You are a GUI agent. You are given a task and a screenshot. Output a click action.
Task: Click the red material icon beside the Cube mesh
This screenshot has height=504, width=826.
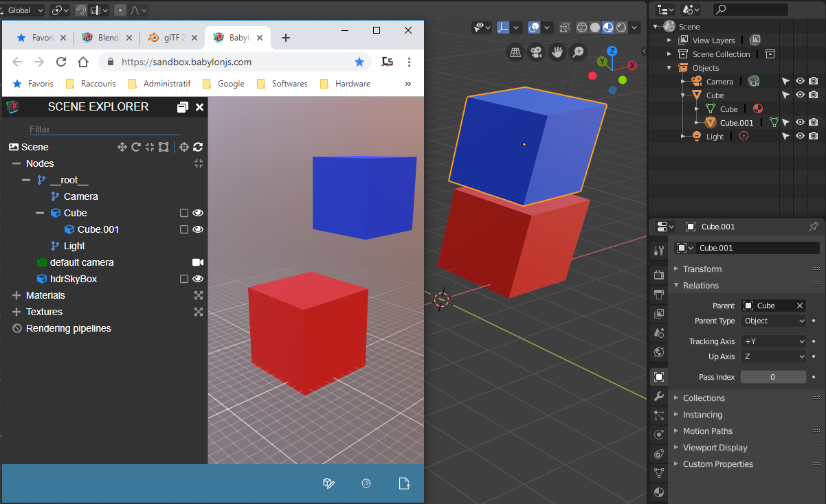759,108
